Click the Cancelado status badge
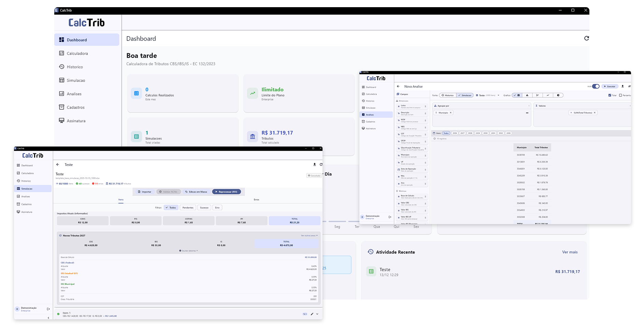 point(314,176)
